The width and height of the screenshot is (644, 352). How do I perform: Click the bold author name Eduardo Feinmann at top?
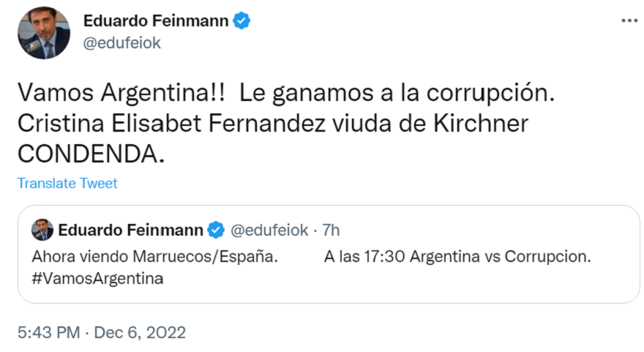click(156, 21)
